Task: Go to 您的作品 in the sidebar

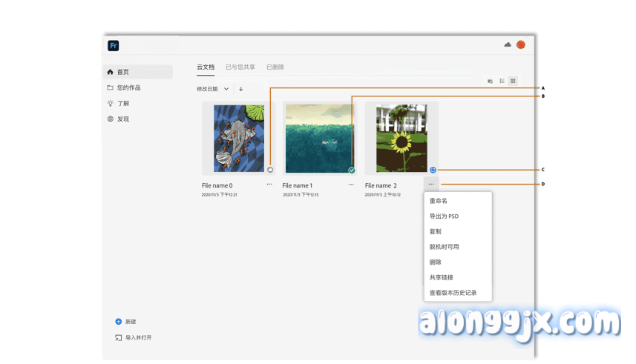Action: 128,87
